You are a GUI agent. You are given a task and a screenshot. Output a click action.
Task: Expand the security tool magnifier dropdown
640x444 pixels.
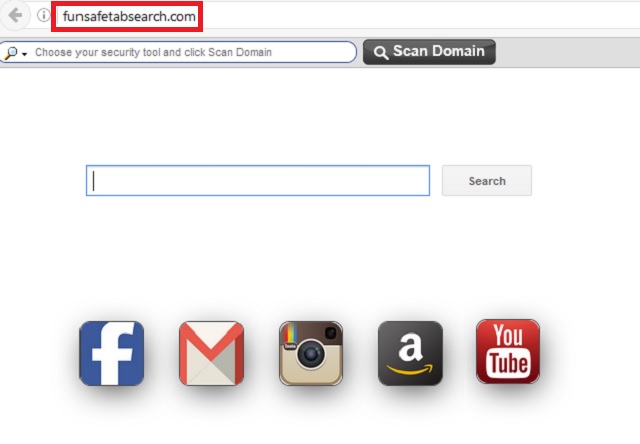coord(16,53)
